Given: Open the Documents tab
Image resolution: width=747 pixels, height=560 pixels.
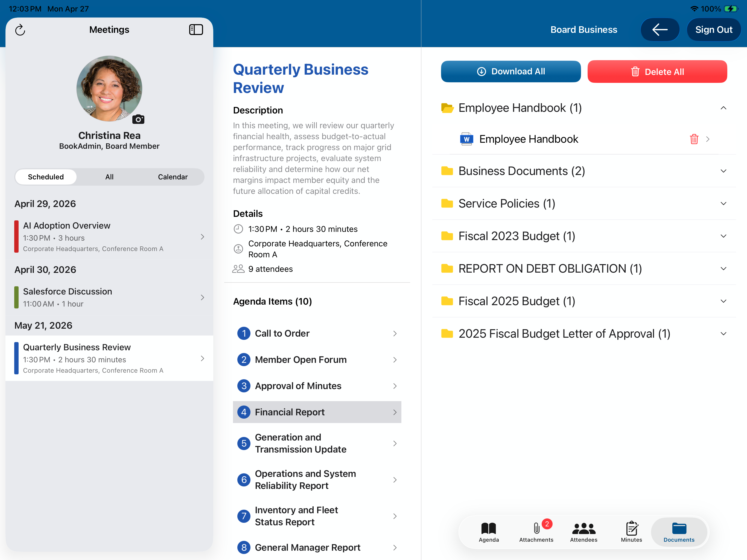Looking at the screenshot, I should pyautogui.click(x=679, y=532).
